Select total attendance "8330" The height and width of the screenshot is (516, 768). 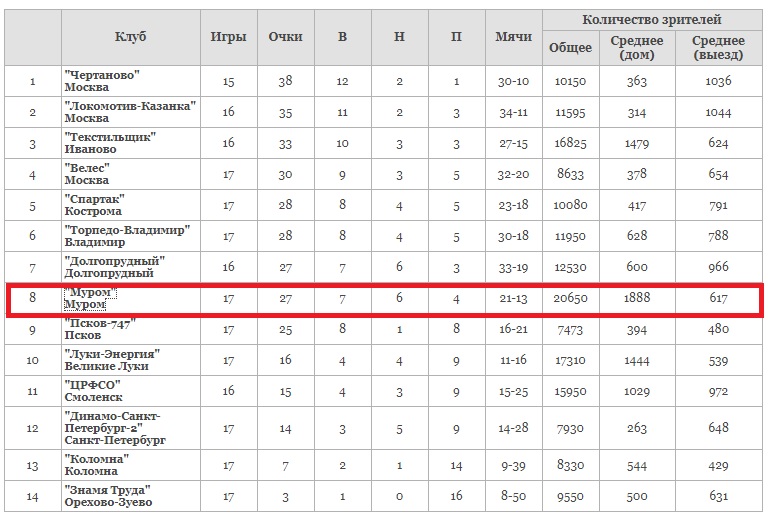pyautogui.click(x=571, y=466)
